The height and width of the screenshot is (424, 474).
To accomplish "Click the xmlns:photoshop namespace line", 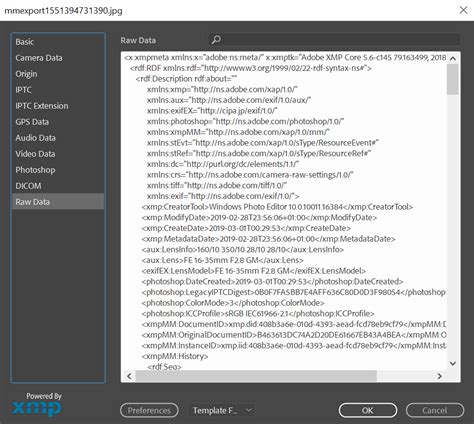I will (246, 121).
